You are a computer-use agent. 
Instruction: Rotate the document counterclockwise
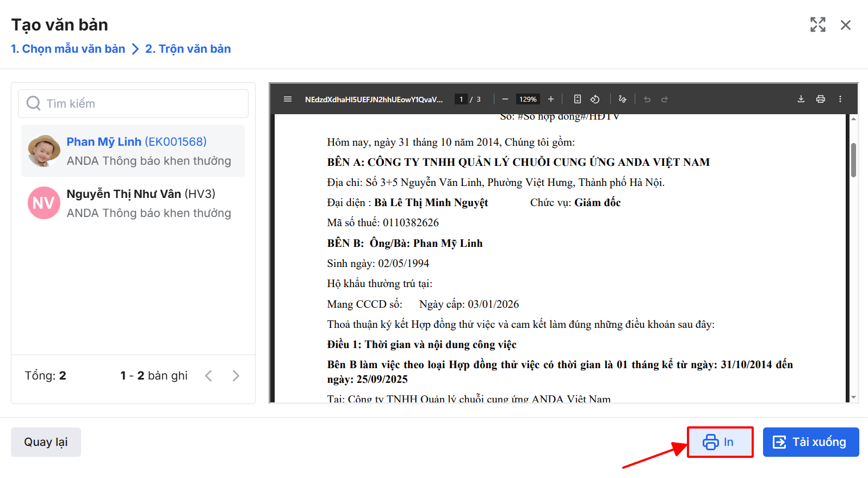(595, 99)
